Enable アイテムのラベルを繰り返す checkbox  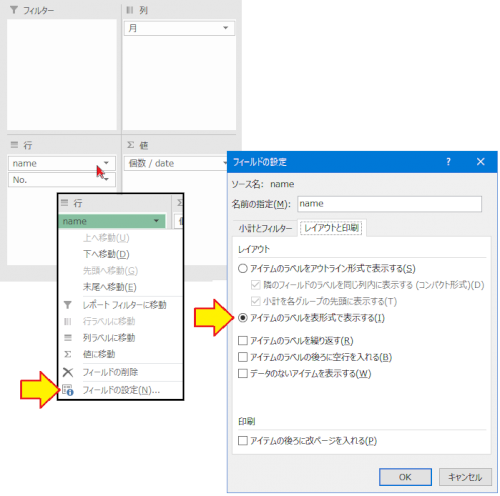(243, 340)
